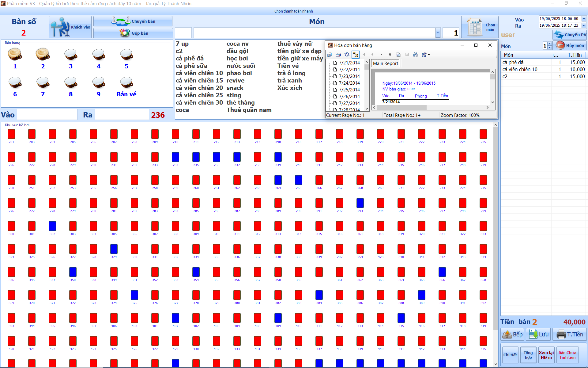Select the 7/24/2014 tree item
588x368 pixels.
(x=349, y=83)
